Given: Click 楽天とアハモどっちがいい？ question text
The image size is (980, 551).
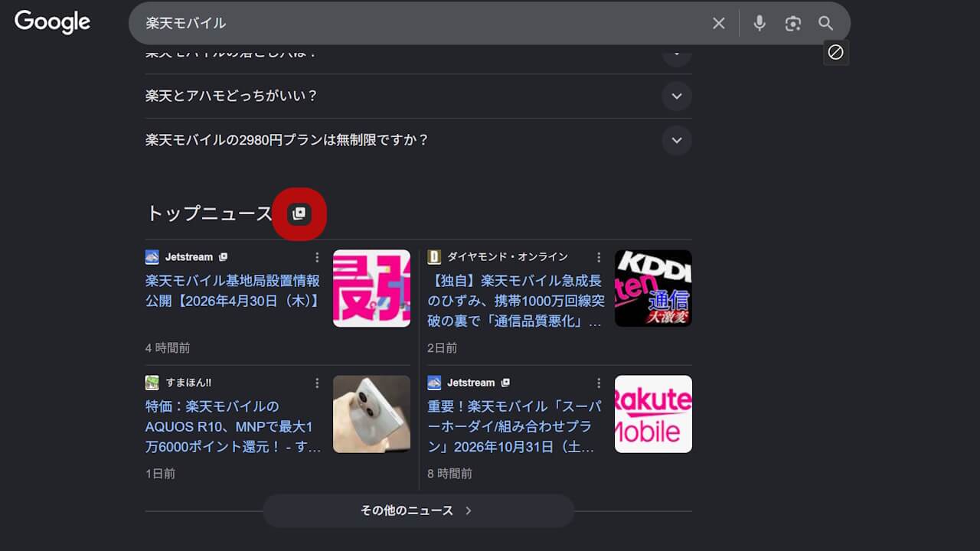Looking at the screenshot, I should pos(231,96).
